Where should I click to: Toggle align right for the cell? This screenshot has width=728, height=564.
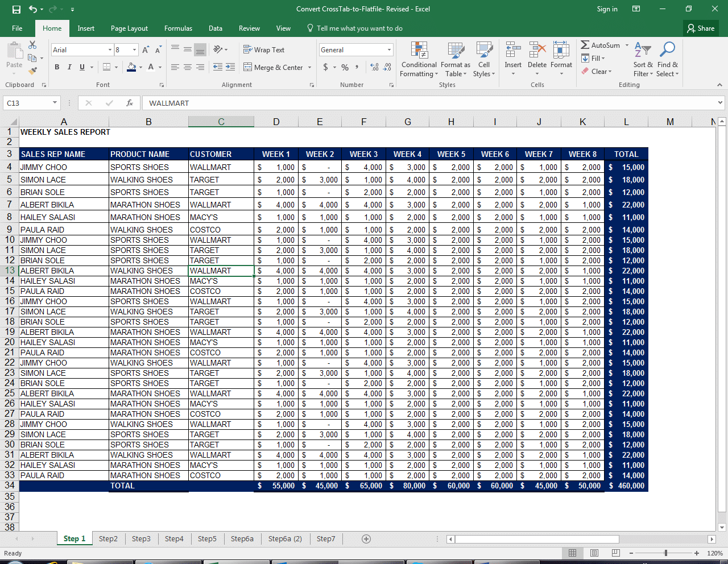pos(200,67)
